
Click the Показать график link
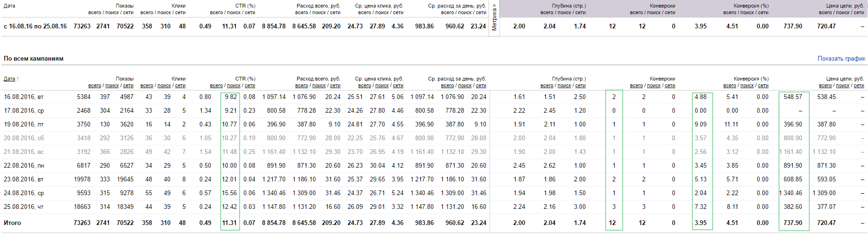[x=841, y=59]
